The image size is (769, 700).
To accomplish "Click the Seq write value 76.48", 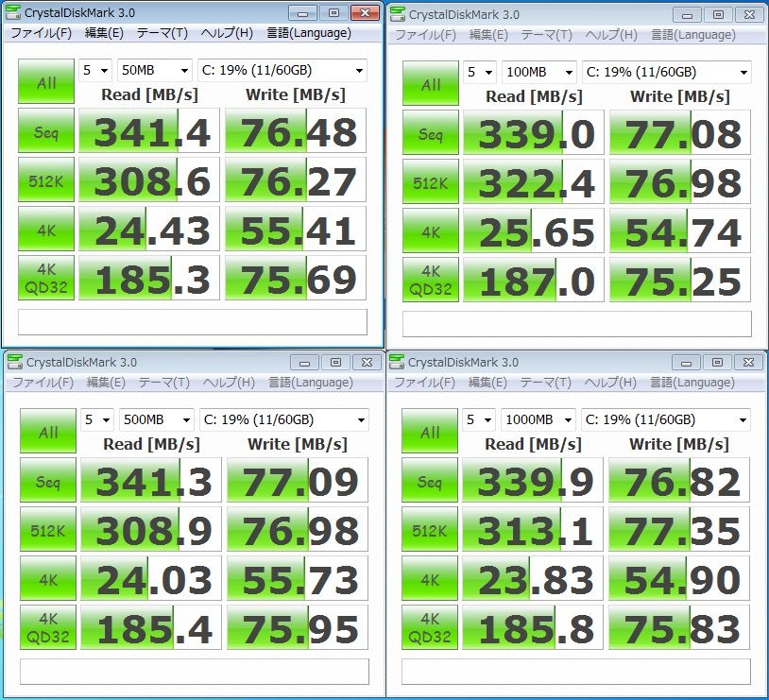I will [x=296, y=130].
